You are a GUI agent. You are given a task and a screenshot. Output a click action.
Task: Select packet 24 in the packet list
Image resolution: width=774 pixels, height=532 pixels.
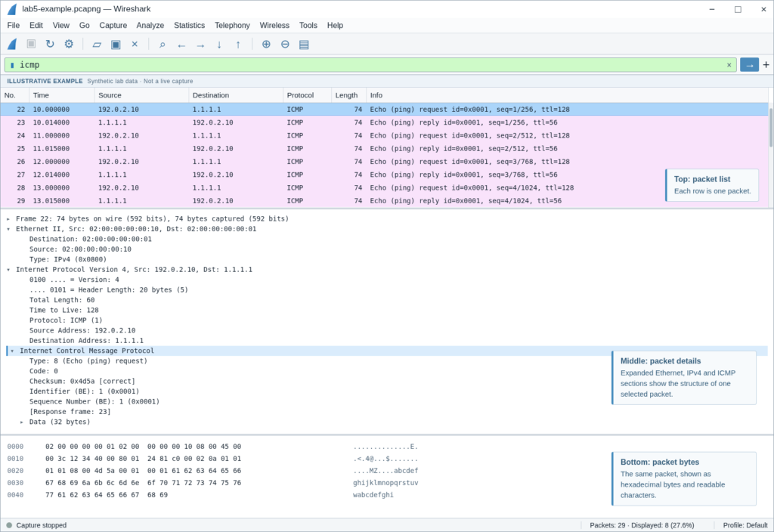click(x=384, y=135)
